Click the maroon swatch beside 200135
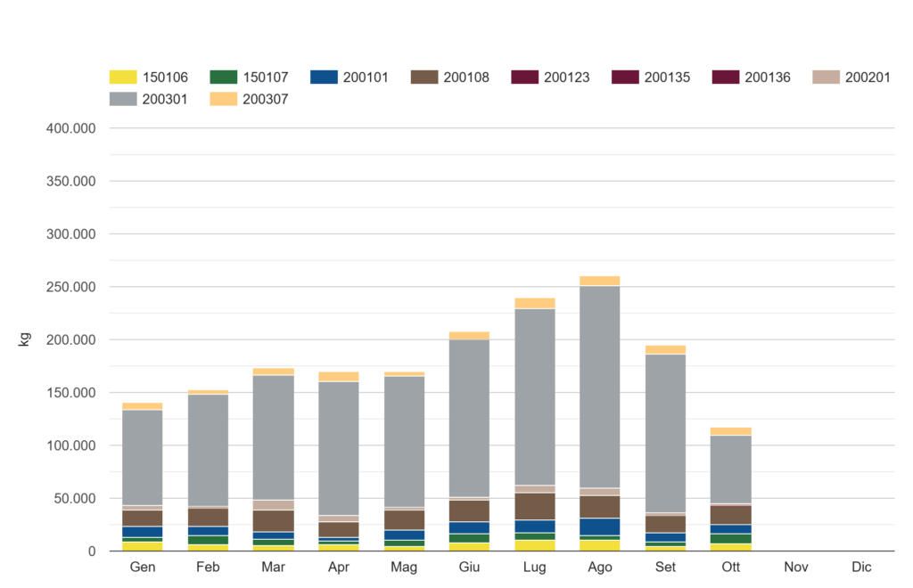This screenshot has width=913, height=588. click(x=625, y=77)
